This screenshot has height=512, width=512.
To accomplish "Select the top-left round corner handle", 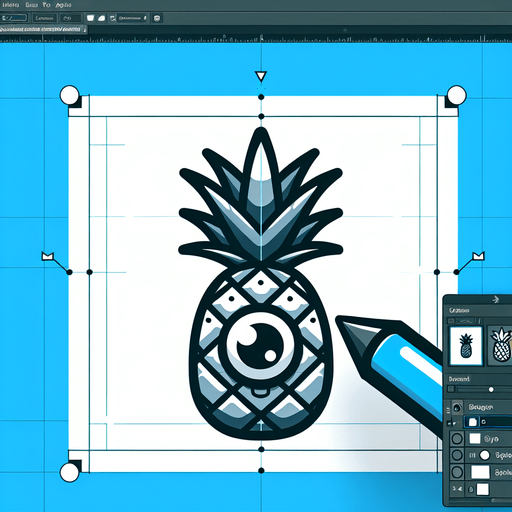I will click(70, 95).
